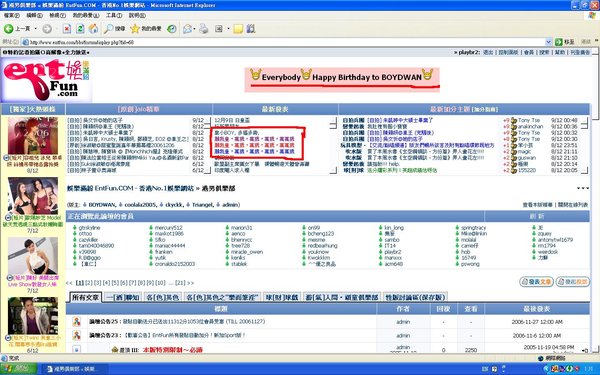Click the Print toolbar icon
Image resolution: width=600 pixels, height=375 pixels.
tap(204, 29)
